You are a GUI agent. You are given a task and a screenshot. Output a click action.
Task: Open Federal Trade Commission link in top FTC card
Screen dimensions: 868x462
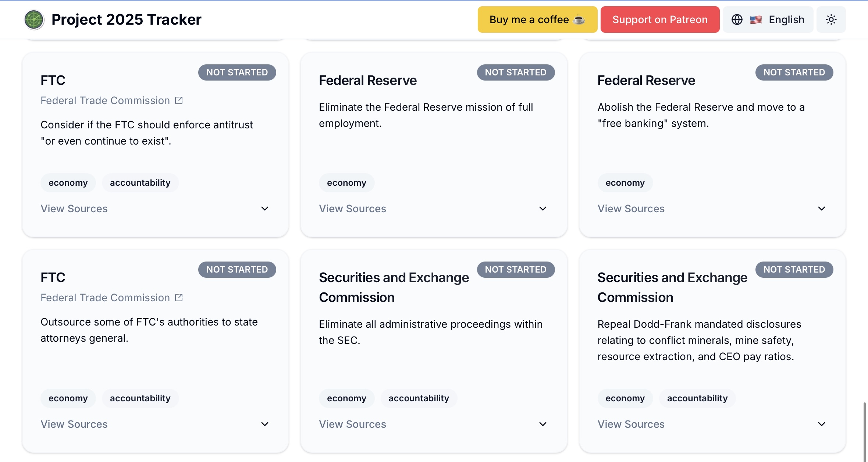coord(105,100)
